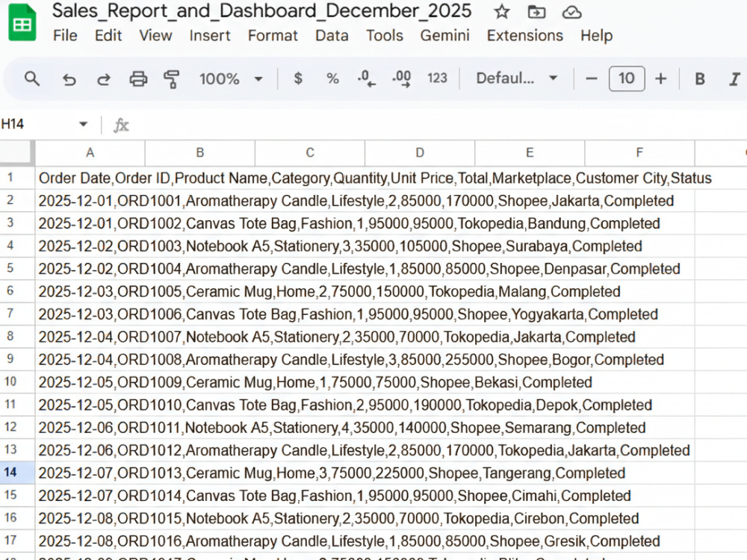Open the Help menu
Viewport: 747px width, 560px height.
point(596,35)
